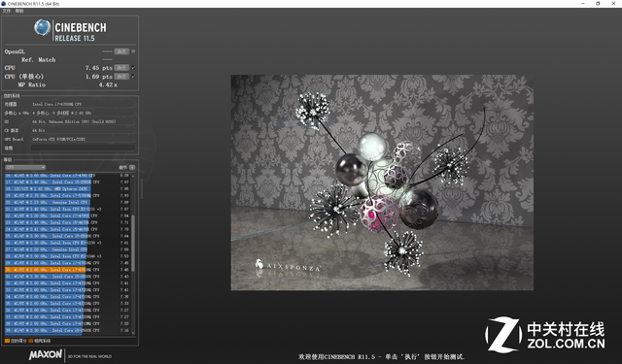Open the 文件 (File) menu
Viewport: 622px width, 364px height.
(x=7, y=11)
